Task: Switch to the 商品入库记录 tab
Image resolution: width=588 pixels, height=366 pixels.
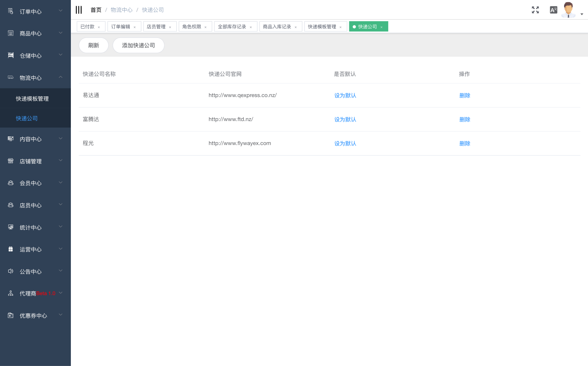Action: 277,27
